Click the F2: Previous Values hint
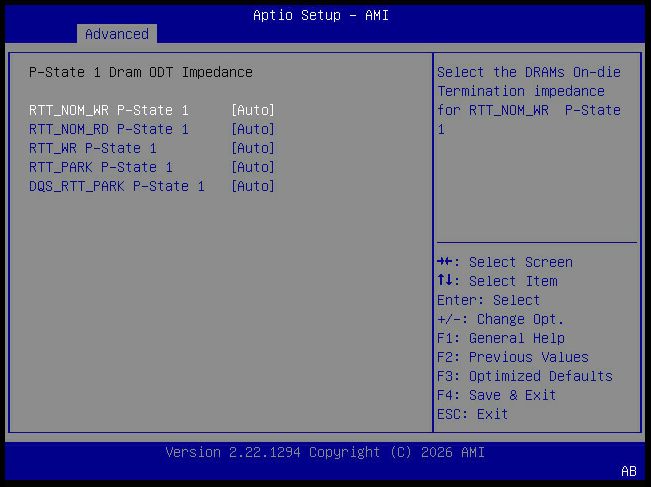 (x=513, y=357)
